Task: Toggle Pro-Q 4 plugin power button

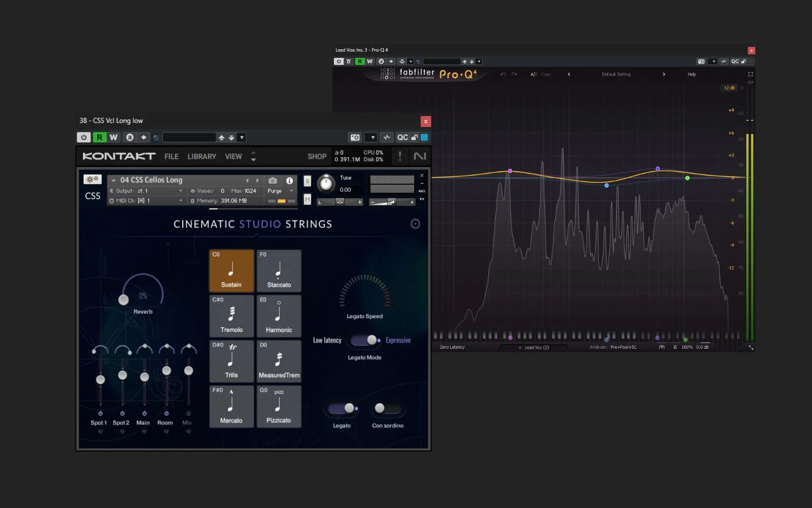Action: (x=339, y=61)
